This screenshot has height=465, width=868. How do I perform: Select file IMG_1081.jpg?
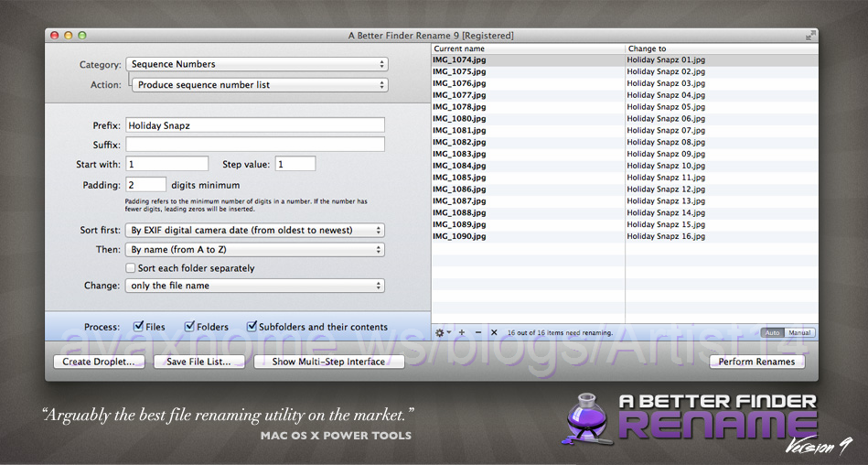[459, 130]
